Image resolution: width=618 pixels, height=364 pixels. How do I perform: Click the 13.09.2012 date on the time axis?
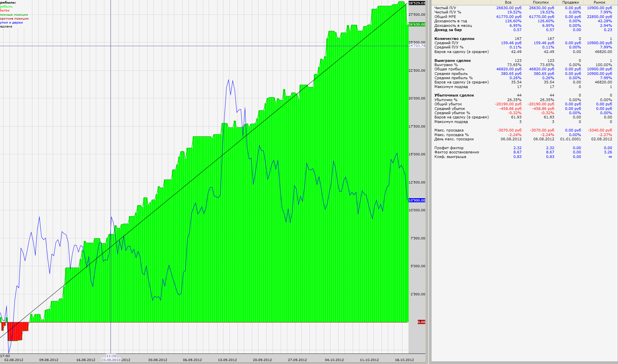[227, 360]
